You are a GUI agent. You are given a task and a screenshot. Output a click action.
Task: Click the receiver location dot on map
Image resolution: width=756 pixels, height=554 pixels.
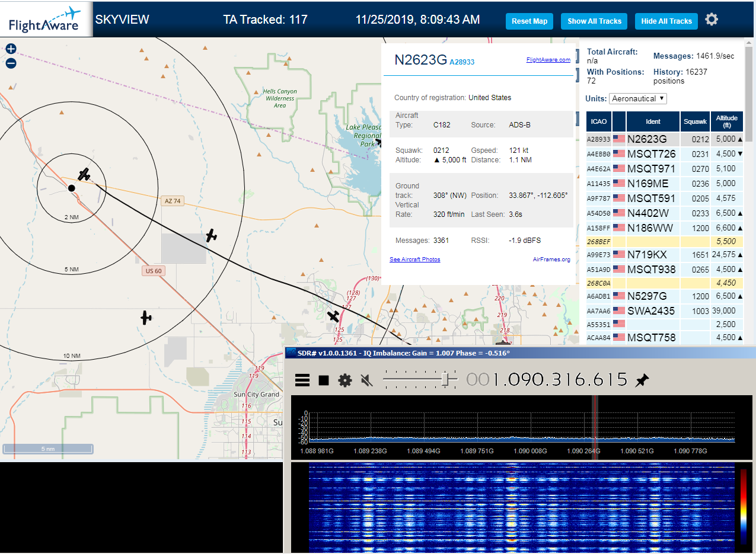[71, 188]
